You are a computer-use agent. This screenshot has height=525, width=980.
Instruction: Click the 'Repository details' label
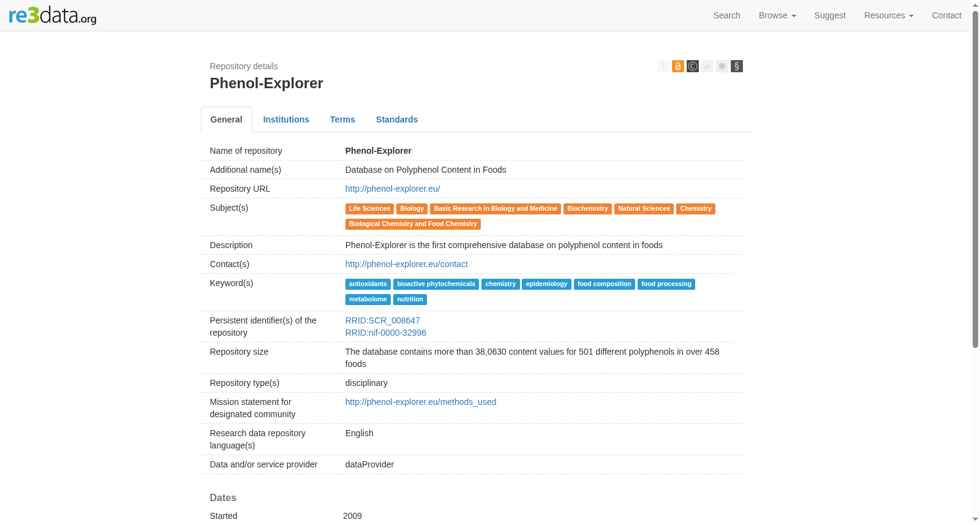pyautogui.click(x=244, y=66)
